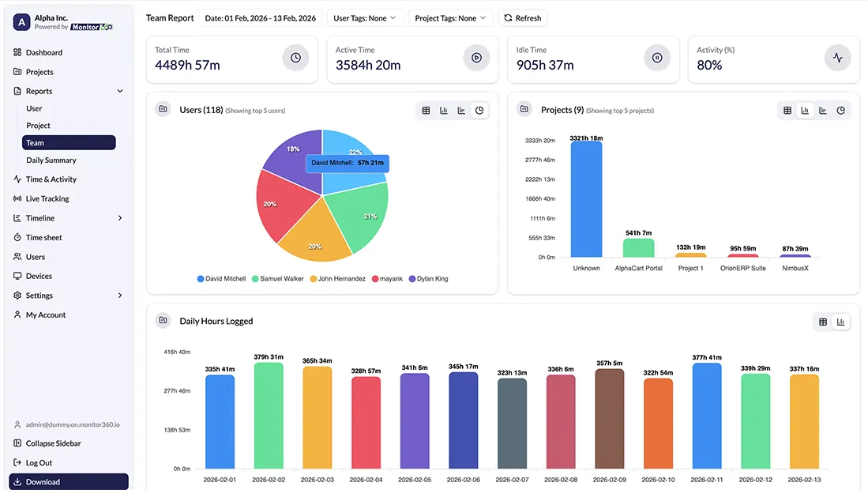The image size is (868, 490).
Task: Show Users data as vertical bar chart
Action: pyautogui.click(x=443, y=110)
